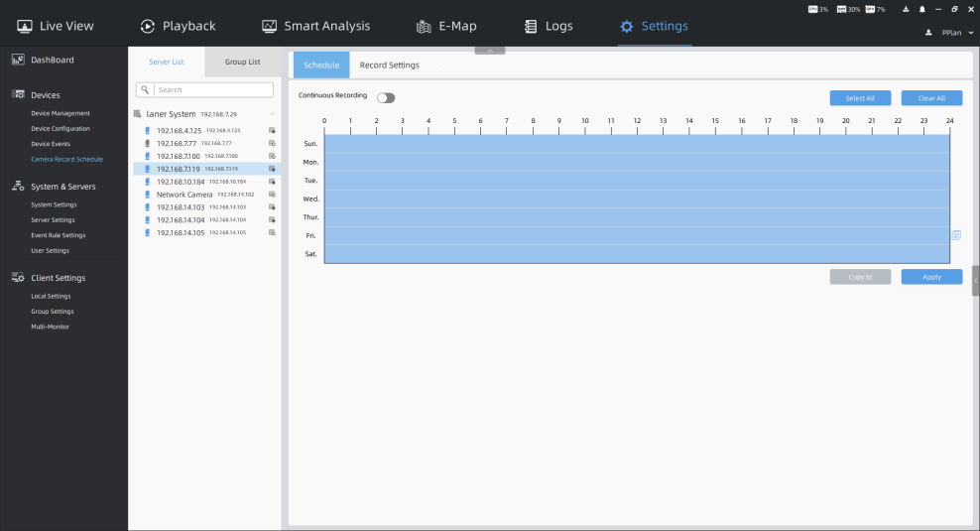Image resolution: width=980 pixels, height=531 pixels.
Task: Collapse the top panel handle arrow
Action: pos(490,50)
